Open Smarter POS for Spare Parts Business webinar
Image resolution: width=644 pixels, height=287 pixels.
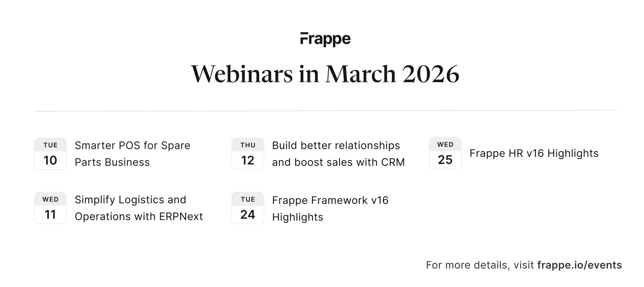click(x=132, y=154)
